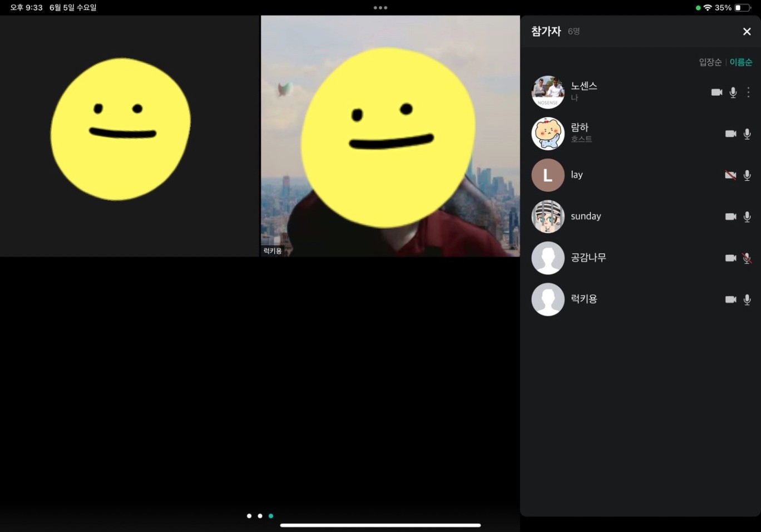Tap the 오후 9:33 clock
Viewport: 761px width, 532px height.
pyautogui.click(x=27, y=8)
